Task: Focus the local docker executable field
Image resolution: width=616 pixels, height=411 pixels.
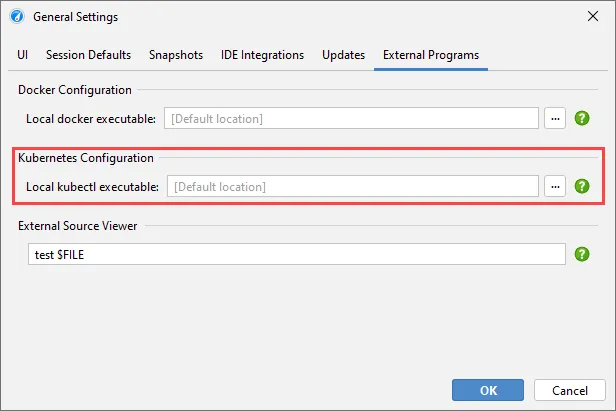Action: click(351, 118)
